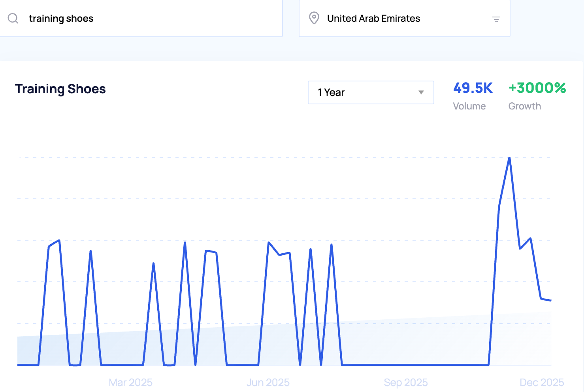The height and width of the screenshot is (392, 584).
Task: Click the +3000% growth value
Action: [537, 88]
